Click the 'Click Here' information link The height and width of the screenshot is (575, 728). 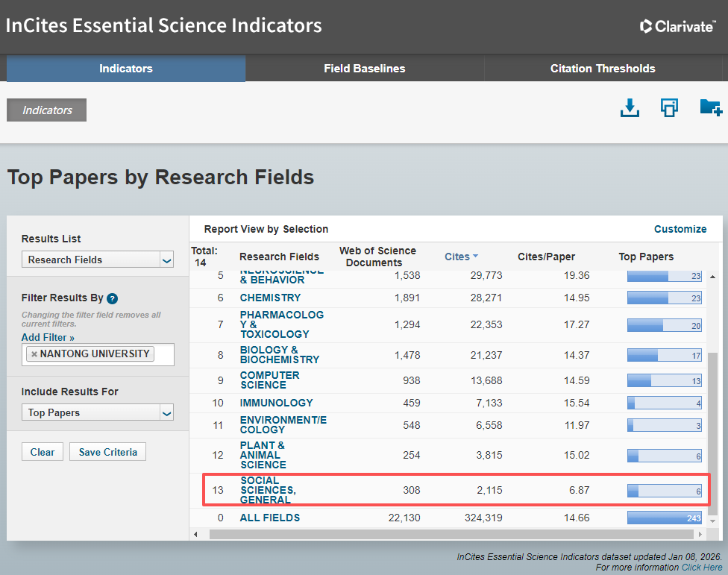point(702,568)
